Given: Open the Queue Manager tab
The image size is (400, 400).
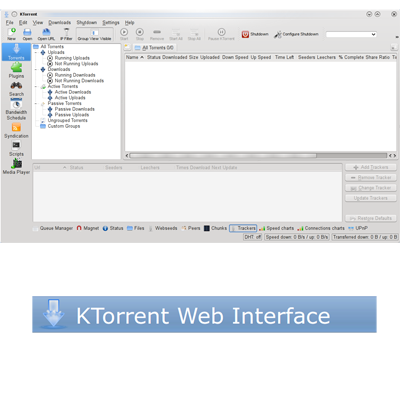Looking at the screenshot, I should pyautogui.click(x=53, y=228).
